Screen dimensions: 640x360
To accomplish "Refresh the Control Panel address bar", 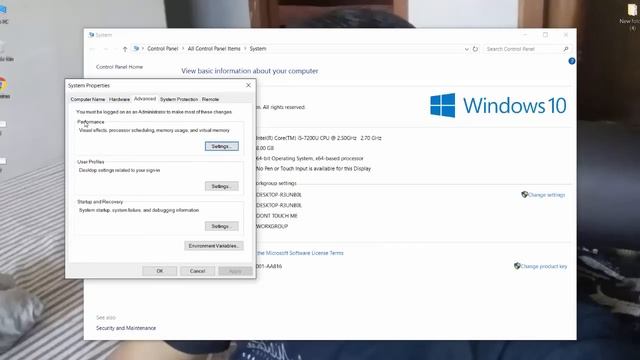I will [475, 49].
